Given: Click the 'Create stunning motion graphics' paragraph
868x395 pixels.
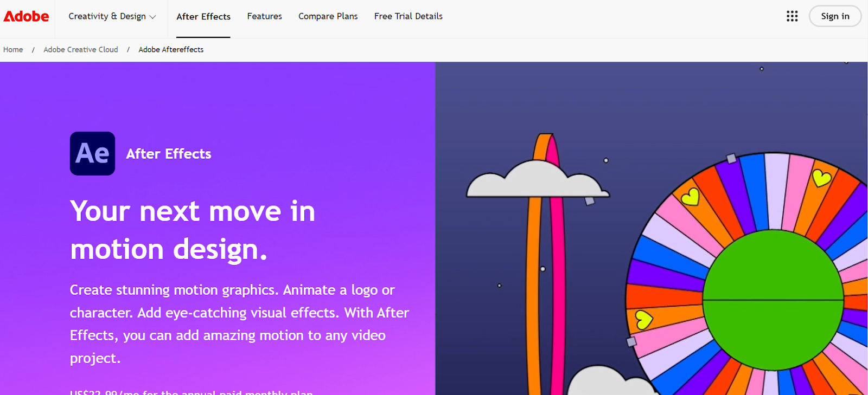Looking at the screenshot, I should 239,324.
